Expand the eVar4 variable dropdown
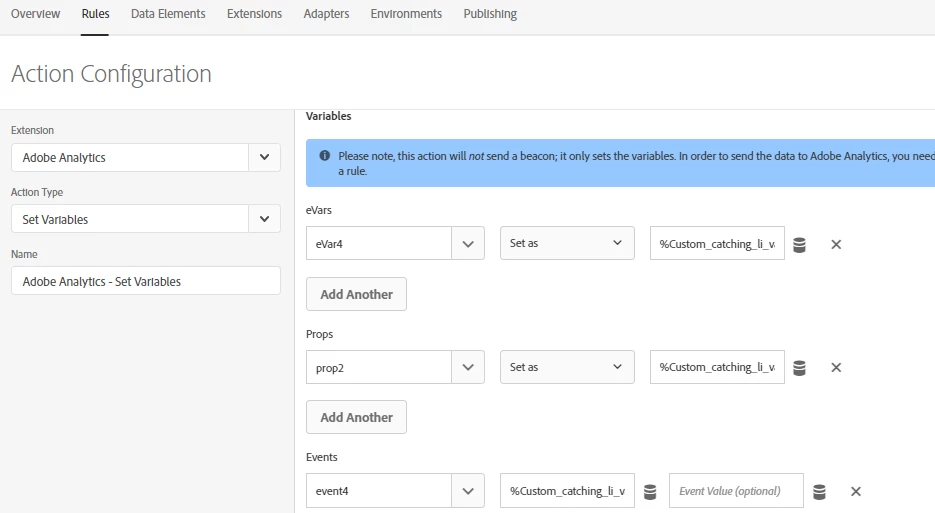This screenshot has width=935, height=513. click(468, 244)
